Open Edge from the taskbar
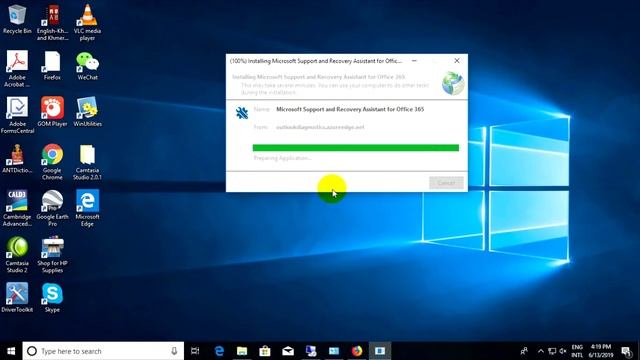 pos(219,351)
